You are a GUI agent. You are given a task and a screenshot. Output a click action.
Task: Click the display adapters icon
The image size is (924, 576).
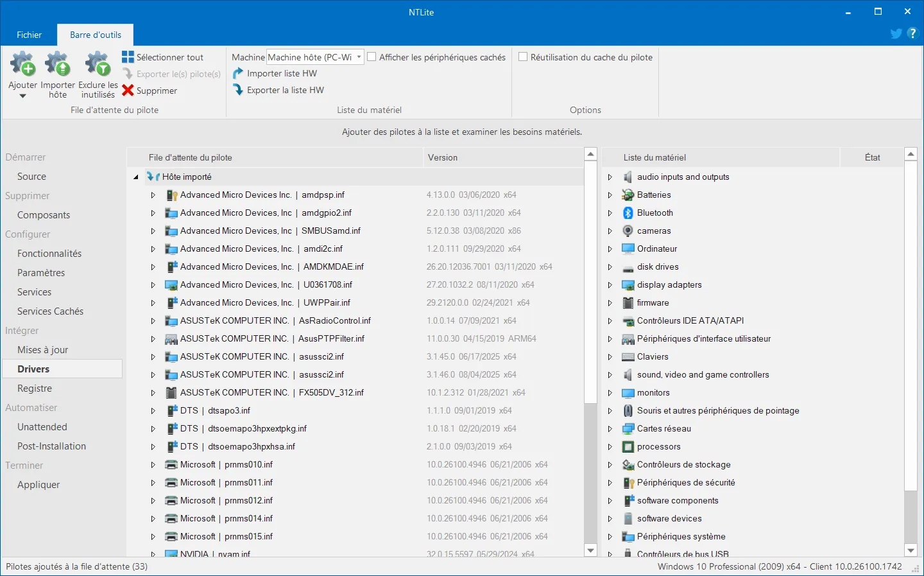(628, 284)
